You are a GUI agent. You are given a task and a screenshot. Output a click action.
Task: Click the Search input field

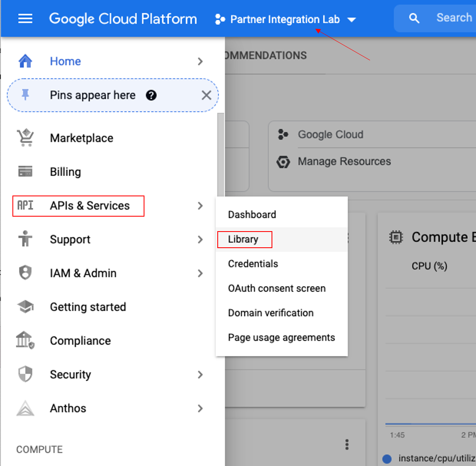point(454,18)
